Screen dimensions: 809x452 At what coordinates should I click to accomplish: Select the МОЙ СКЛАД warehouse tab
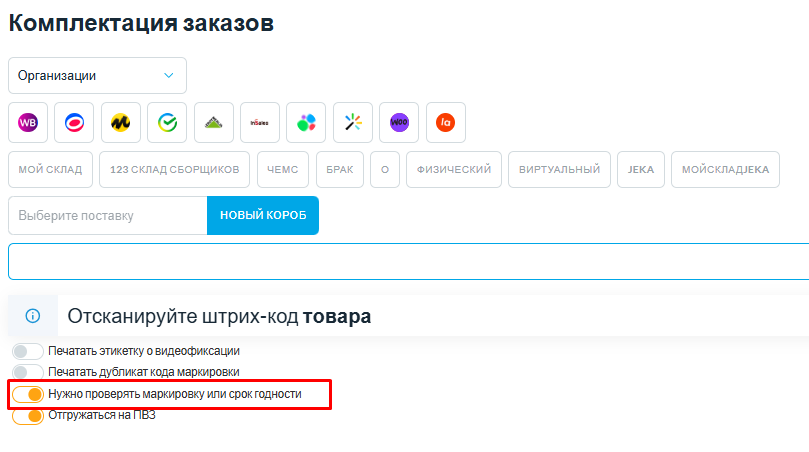[51, 169]
